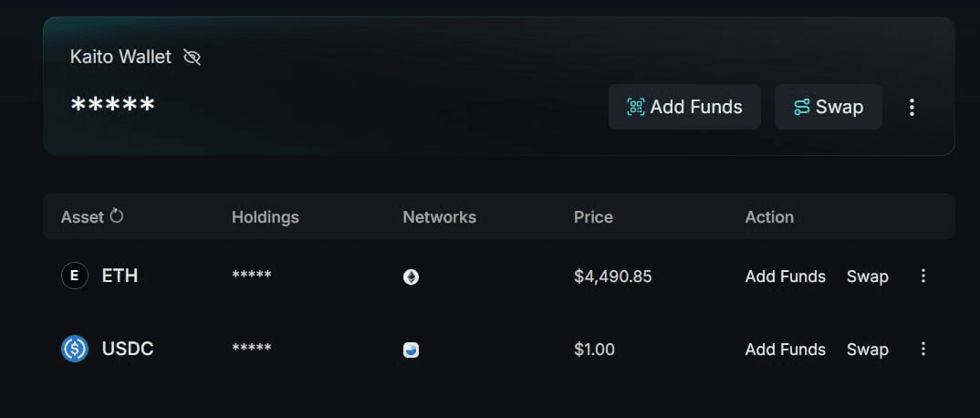This screenshot has height=418, width=980.
Task: Select the hidden wallet balance asterisks
Action: point(112,104)
